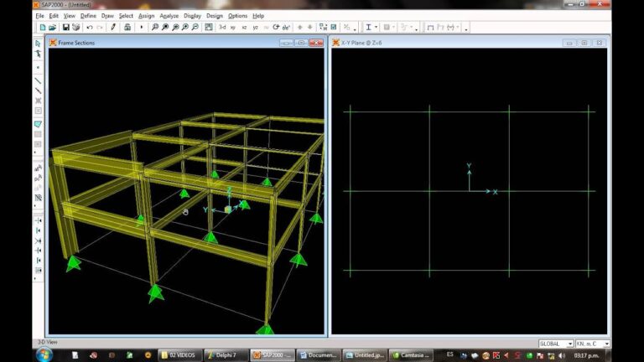
Task: Open the Design menu
Action: coord(215,16)
